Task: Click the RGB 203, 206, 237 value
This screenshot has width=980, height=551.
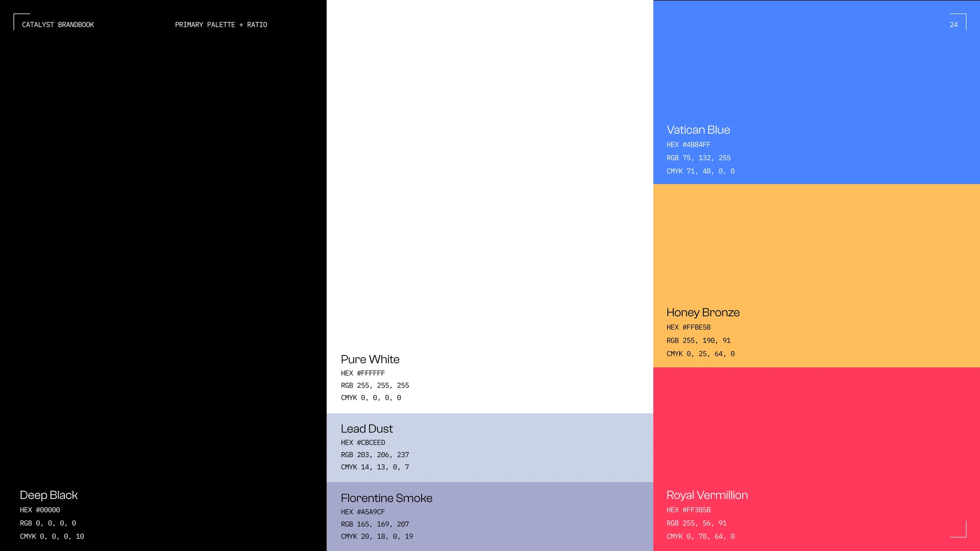Action: [x=375, y=455]
